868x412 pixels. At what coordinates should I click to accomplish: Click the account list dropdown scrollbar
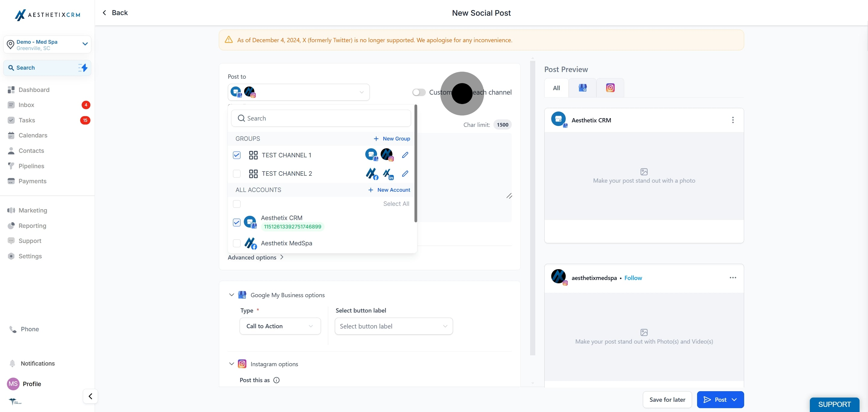(416, 163)
